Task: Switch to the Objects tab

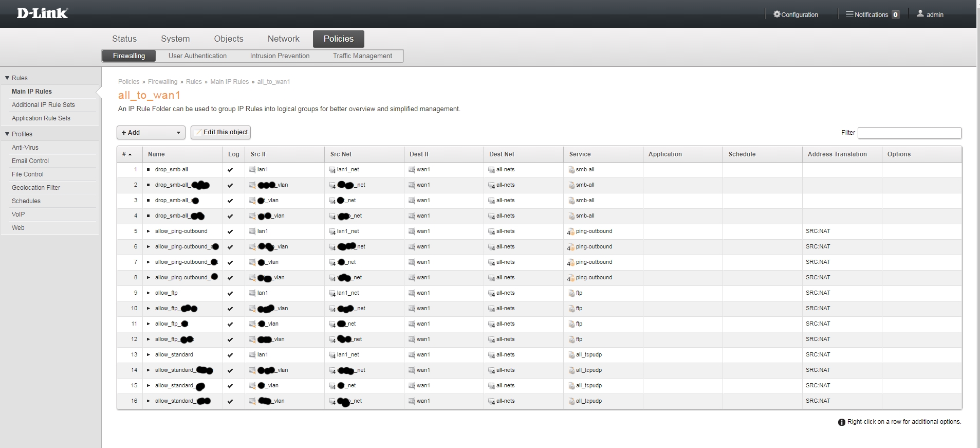Action: tap(229, 39)
